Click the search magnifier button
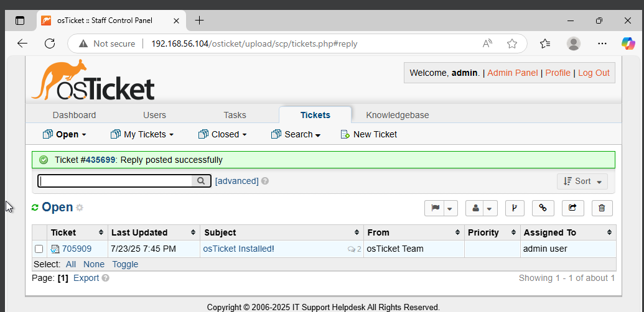This screenshot has height=312, width=644. pyautogui.click(x=201, y=181)
